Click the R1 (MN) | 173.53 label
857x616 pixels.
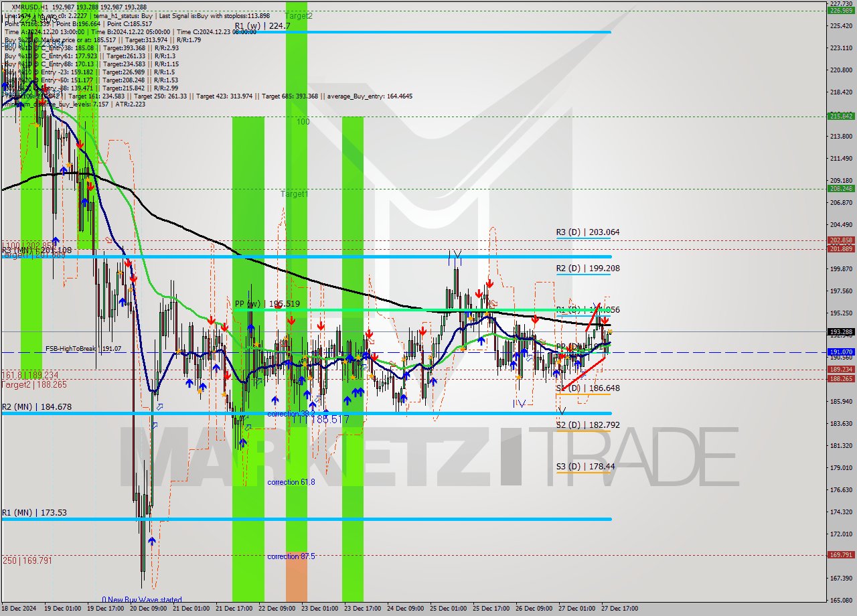34,513
